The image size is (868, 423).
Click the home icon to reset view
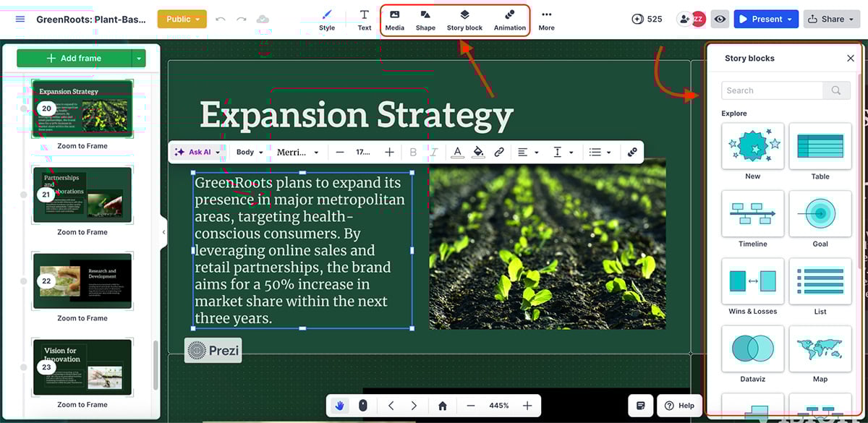[441, 406]
